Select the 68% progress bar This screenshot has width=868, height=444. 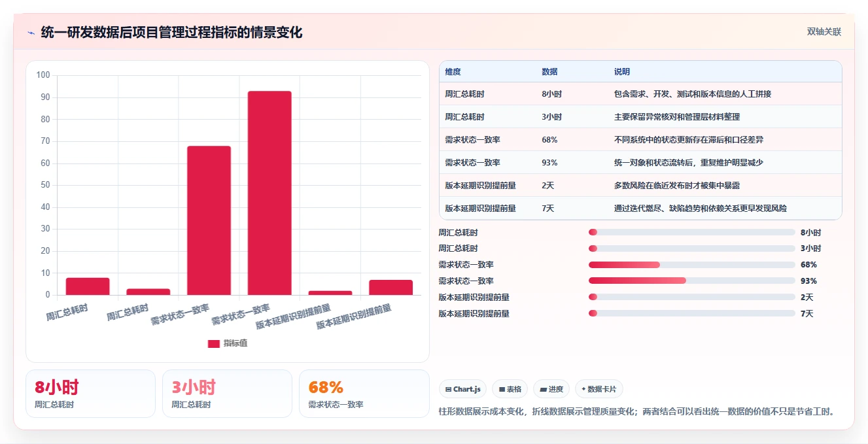[692, 265]
